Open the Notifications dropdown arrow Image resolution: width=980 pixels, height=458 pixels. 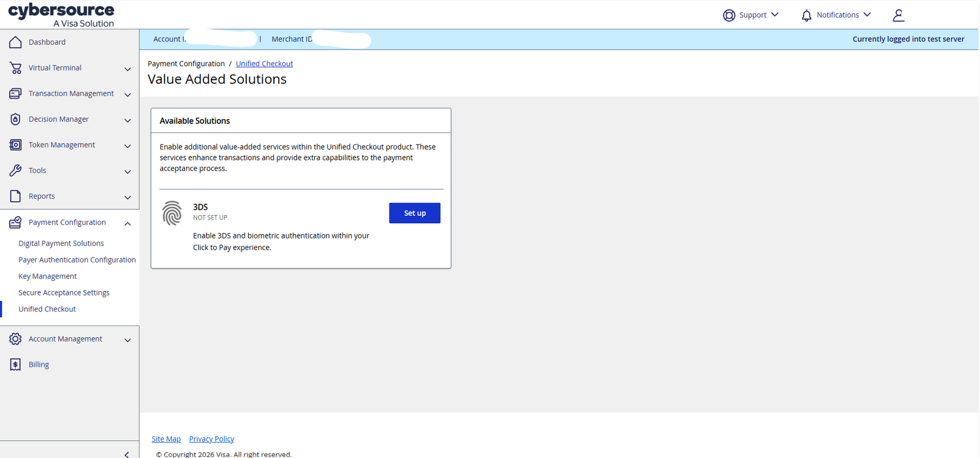click(867, 15)
